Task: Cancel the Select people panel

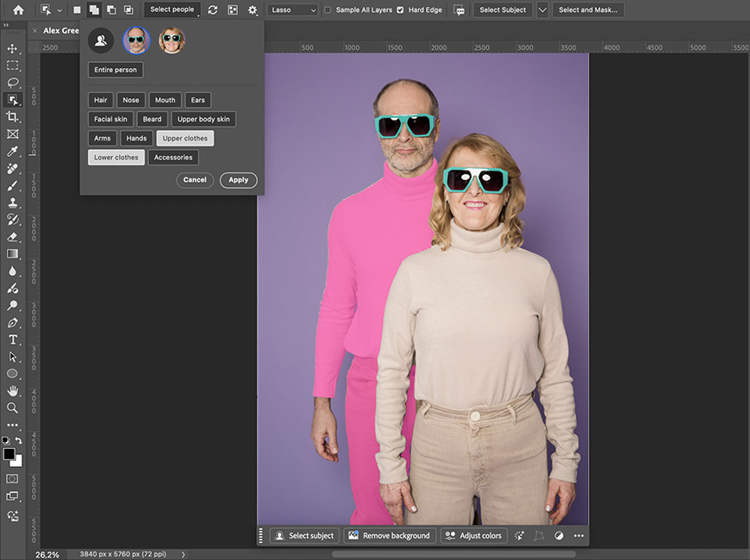Action: coord(195,180)
